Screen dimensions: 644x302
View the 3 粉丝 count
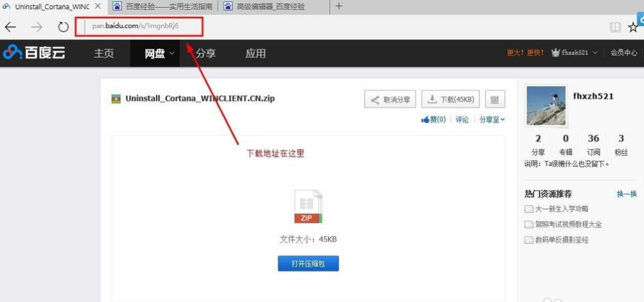tap(621, 144)
